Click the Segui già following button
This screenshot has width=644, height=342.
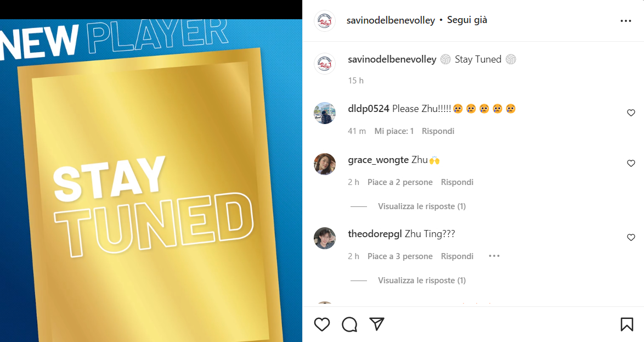pyautogui.click(x=467, y=20)
